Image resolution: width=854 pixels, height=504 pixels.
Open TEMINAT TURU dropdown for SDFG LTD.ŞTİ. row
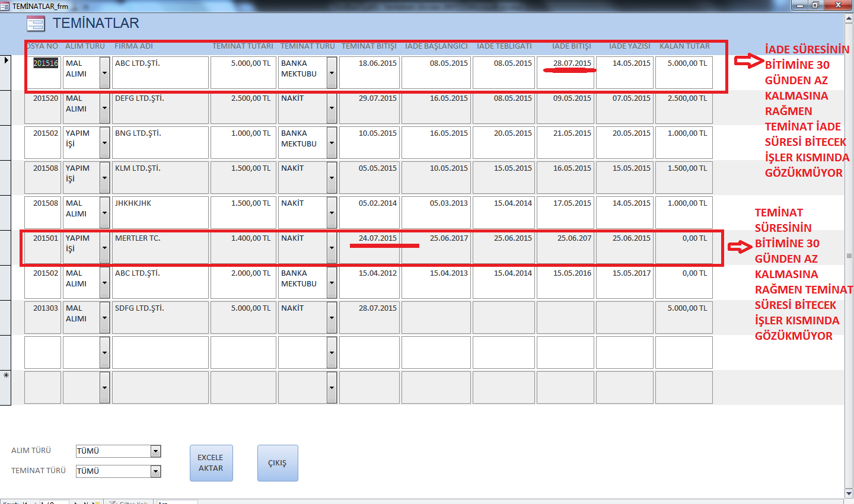pos(332,318)
